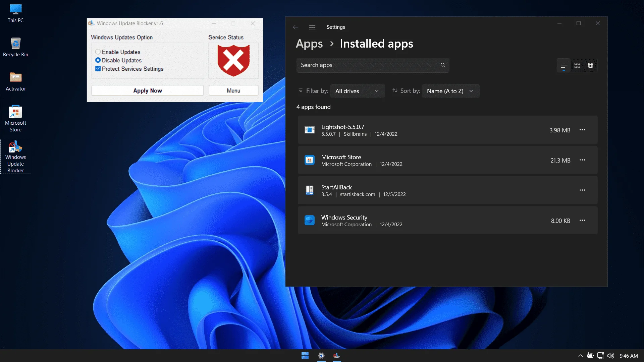Open Microsoft Store desktop shortcut
The width and height of the screenshot is (644, 362).
tap(15, 119)
